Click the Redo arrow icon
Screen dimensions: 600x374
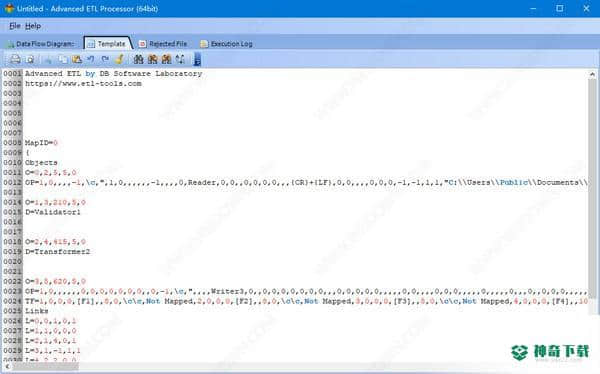click(x=105, y=59)
